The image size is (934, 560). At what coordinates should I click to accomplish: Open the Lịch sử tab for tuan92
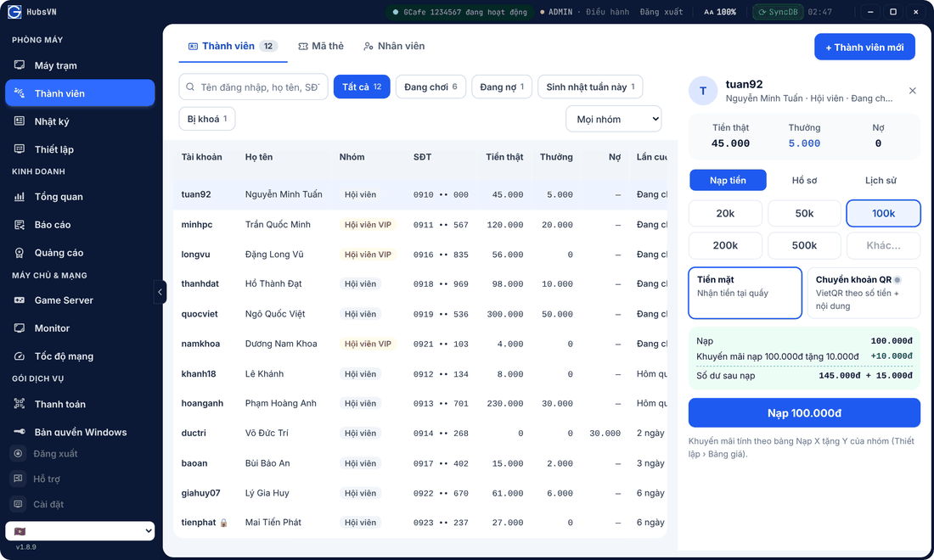point(881,181)
